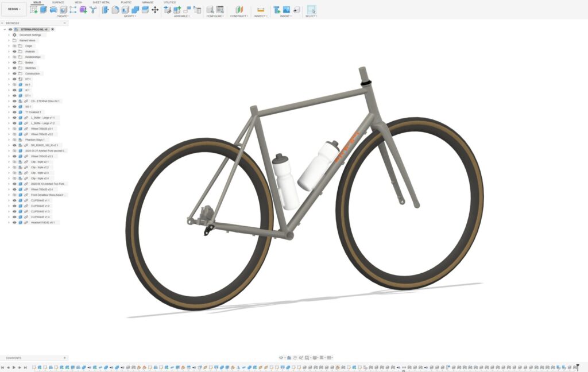Pick the Press Pull tool in Modify

106,10
